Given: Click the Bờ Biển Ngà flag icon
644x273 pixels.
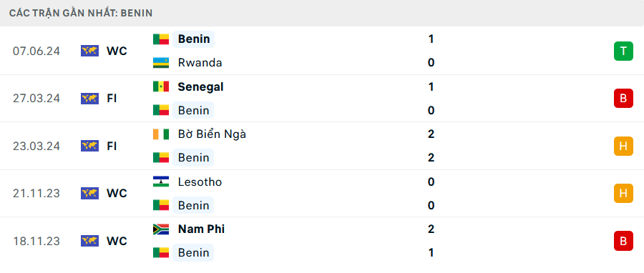Looking at the screenshot, I should click(x=161, y=134).
